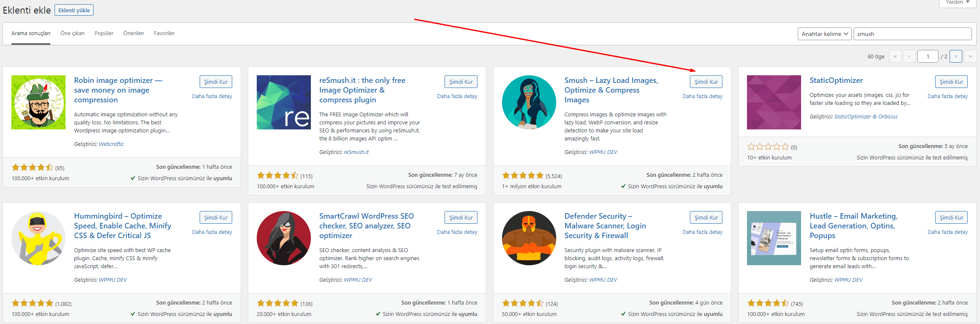The height and width of the screenshot is (324, 980).
Task: Open SmartCrawl WordPress SEO title link
Action: (x=367, y=226)
